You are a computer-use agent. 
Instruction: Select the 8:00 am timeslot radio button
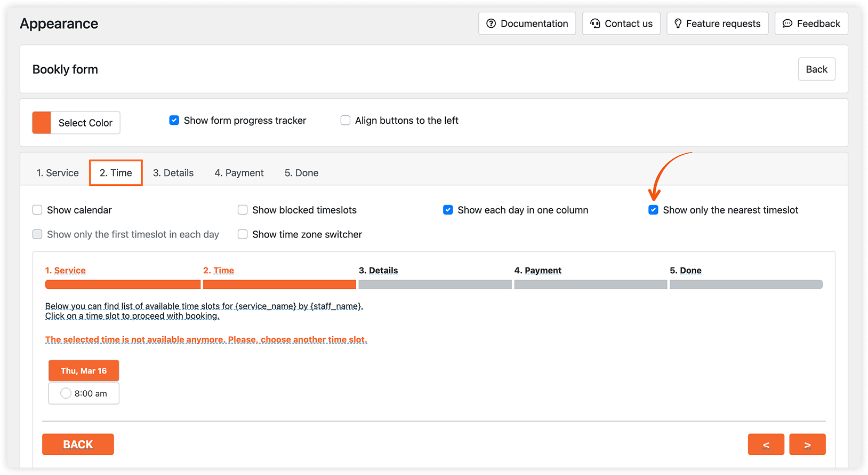tap(66, 393)
